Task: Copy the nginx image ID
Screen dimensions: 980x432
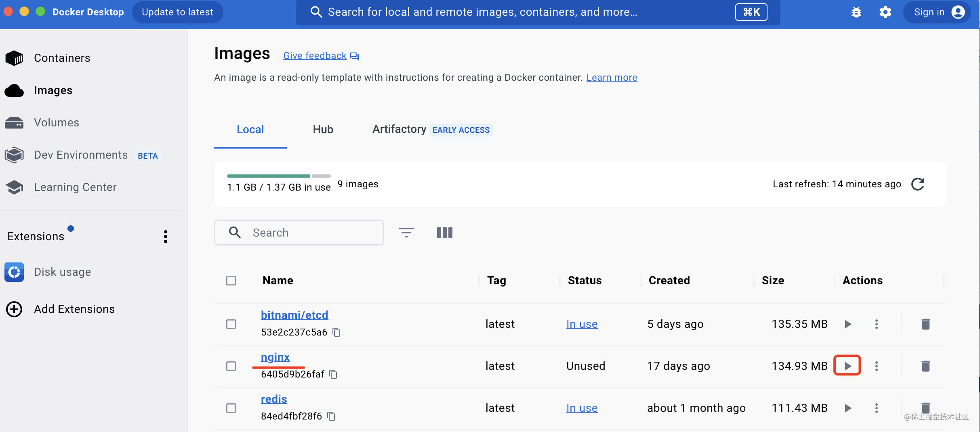Action: (333, 374)
